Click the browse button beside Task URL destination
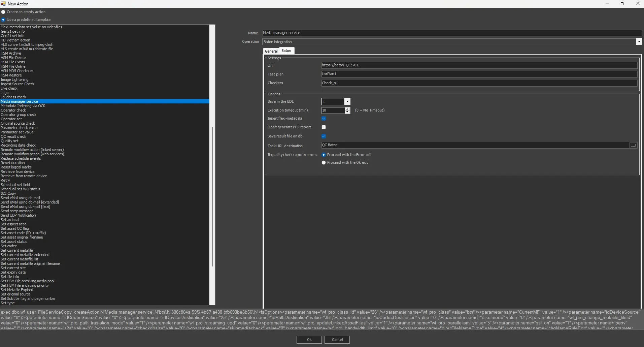This screenshot has height=347, width=644. click(633, 145)
